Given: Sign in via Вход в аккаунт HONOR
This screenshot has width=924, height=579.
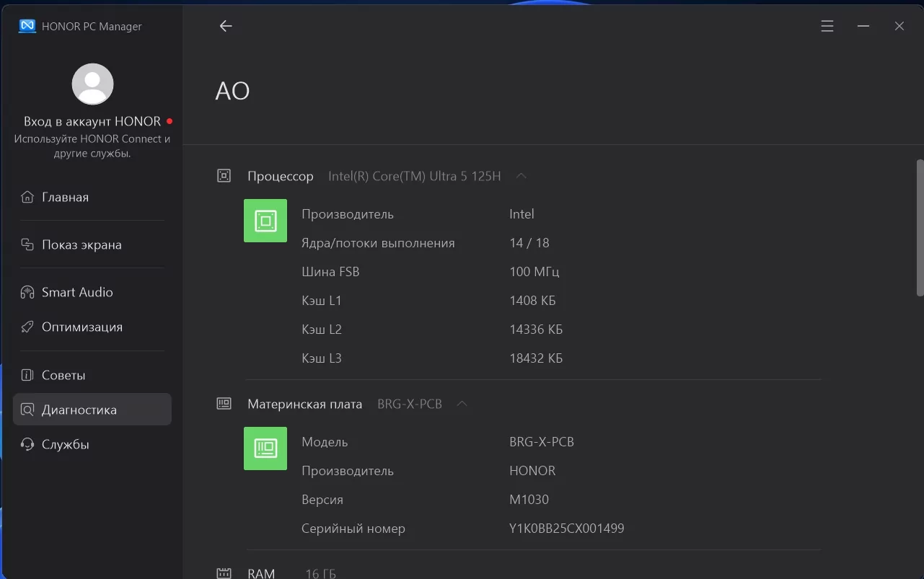Looking at the screenshot, I should 92,121.
